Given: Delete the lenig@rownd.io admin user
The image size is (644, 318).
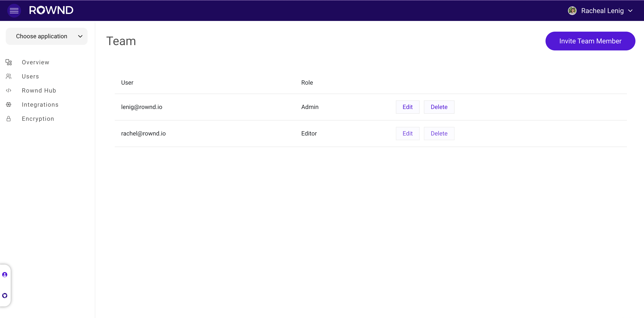Looking at the screenshot, I should (x=439, y=107).
